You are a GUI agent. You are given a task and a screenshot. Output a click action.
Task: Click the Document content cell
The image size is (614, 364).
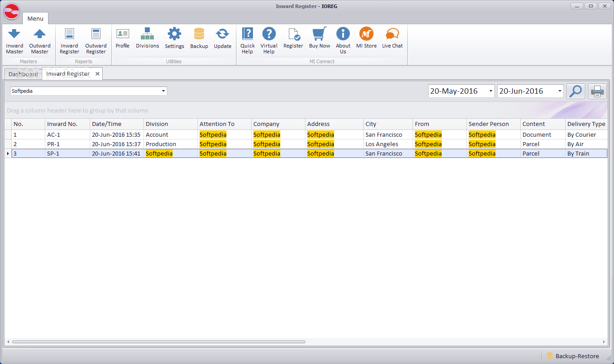(543, 135)
